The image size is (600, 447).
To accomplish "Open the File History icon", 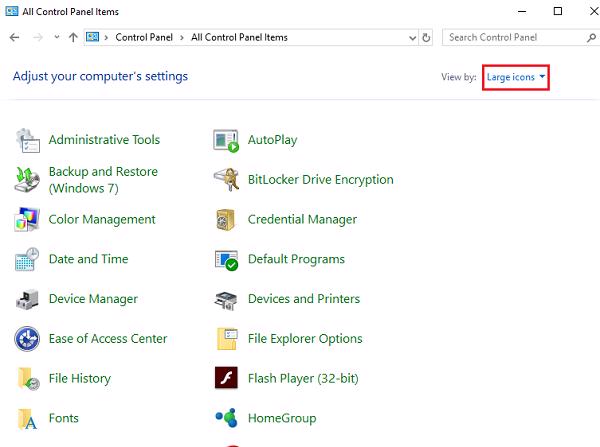I will coord(28,378).
